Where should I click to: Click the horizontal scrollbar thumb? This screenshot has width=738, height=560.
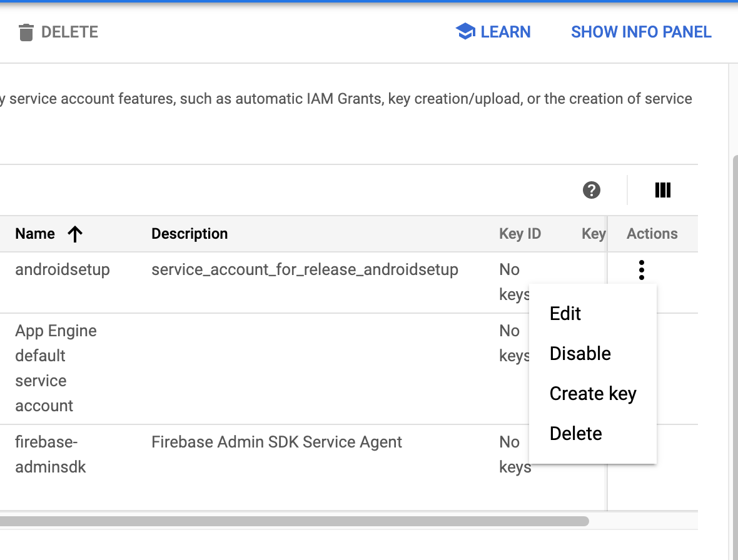(x=294, y=521)
